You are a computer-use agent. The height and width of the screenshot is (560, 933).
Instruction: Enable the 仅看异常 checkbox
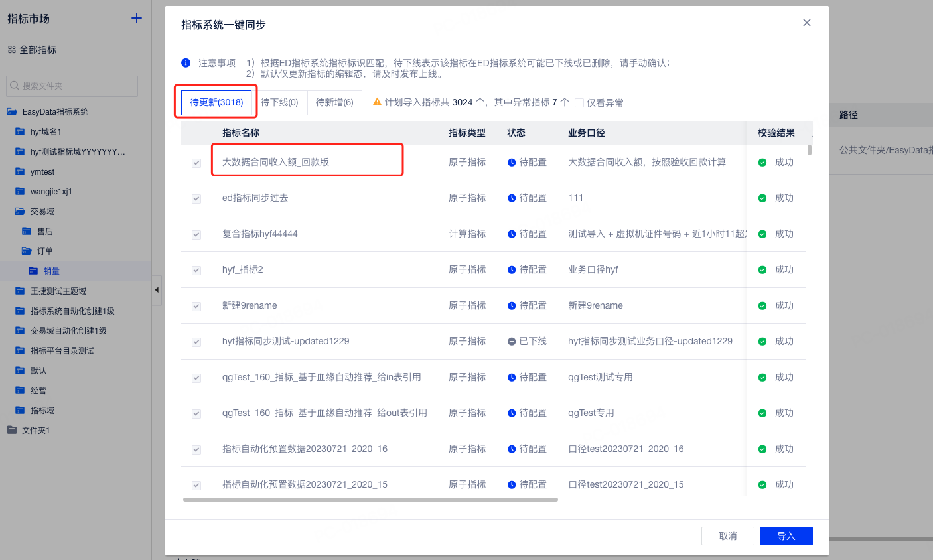579,103
